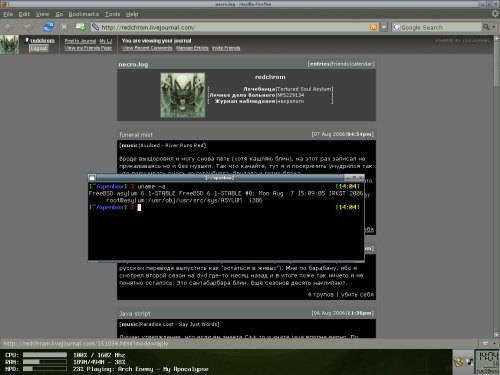500x375 pixels.
Task: Click the Google search engine icon
Action: [x=396, y=27]
